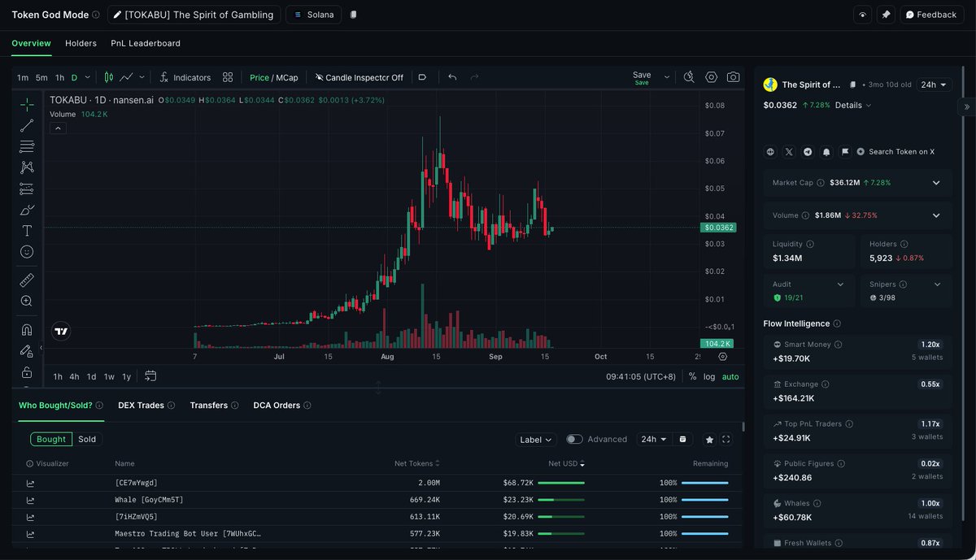
Task: Select the Solana chain button
Action: click(x=314, y=15)
